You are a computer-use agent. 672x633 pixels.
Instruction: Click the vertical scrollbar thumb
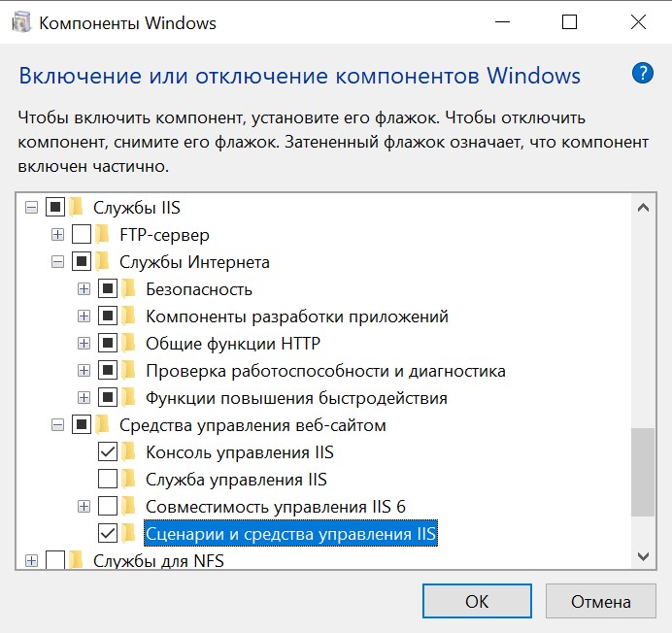643,472
